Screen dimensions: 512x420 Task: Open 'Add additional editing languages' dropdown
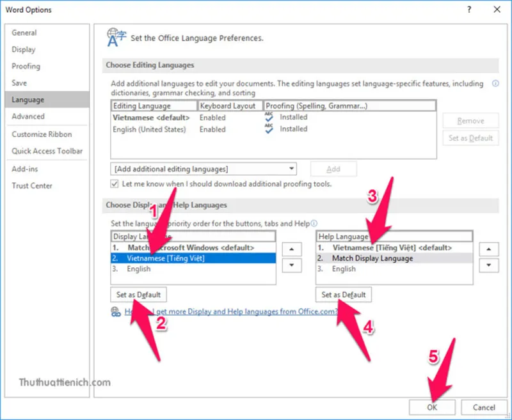click(x=204, y=169)
